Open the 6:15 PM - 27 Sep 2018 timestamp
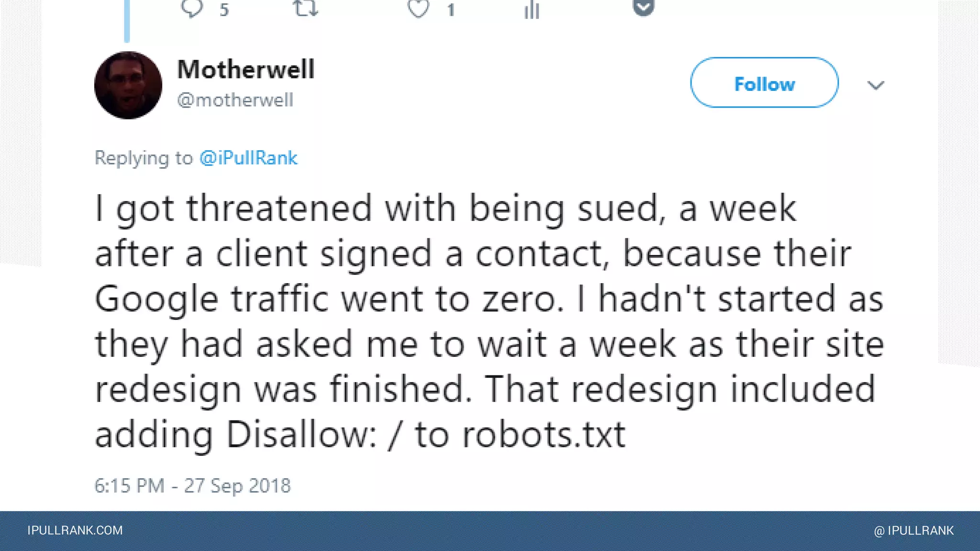Image resolution: width=980 pixels, height=551 pixels. pyautogui.click(x=192, y=485)
